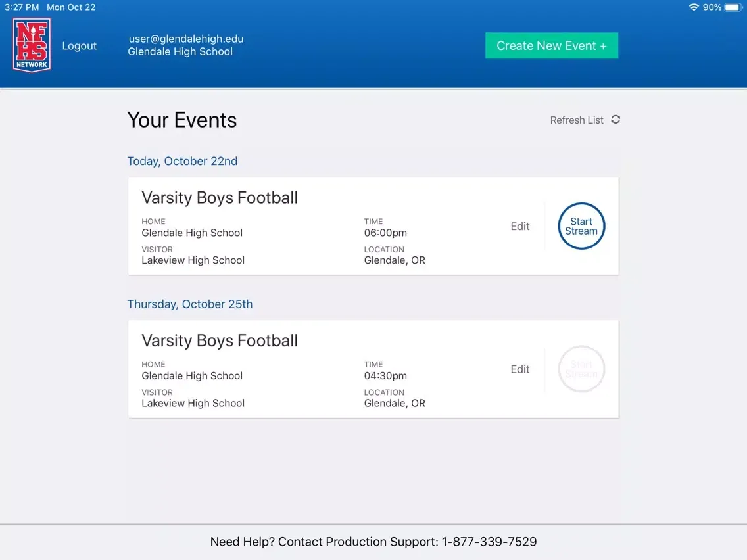Edit the 04:30pm Varsity Boys Football event

(x=519, y=369)
